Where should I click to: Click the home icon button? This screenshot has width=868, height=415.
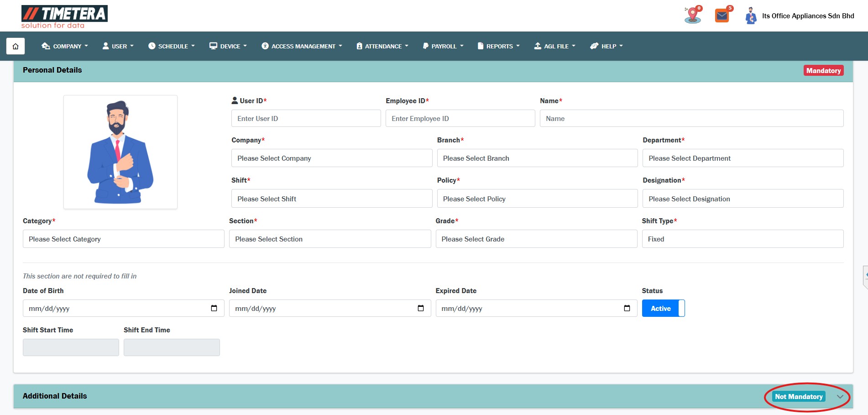coord(16,46)
